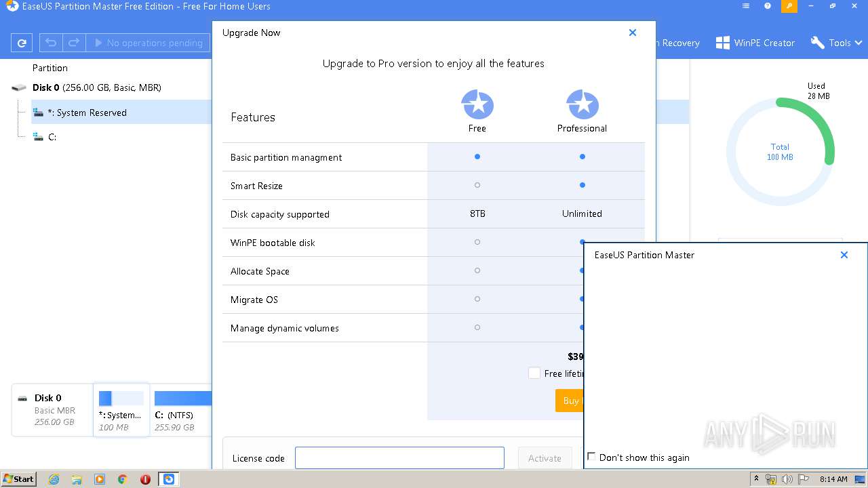Open the Windows Start menu
Screen dimensions: 868x488
click(19, 479)
